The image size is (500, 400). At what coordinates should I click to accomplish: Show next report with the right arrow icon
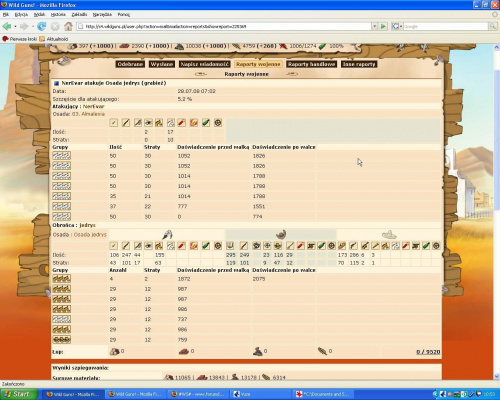click(292, 74)
